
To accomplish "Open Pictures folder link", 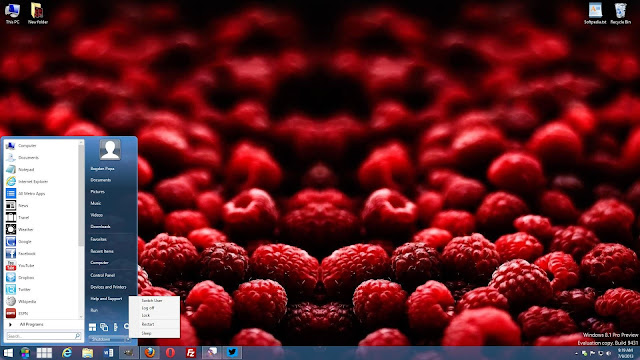I will click(98, 191).
